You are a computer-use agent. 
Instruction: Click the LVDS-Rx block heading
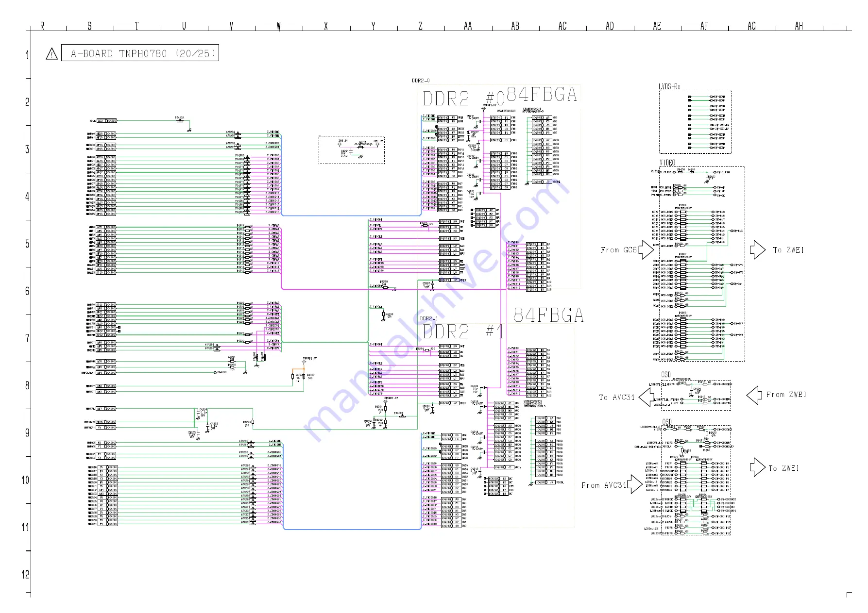[x=669, y=86]
